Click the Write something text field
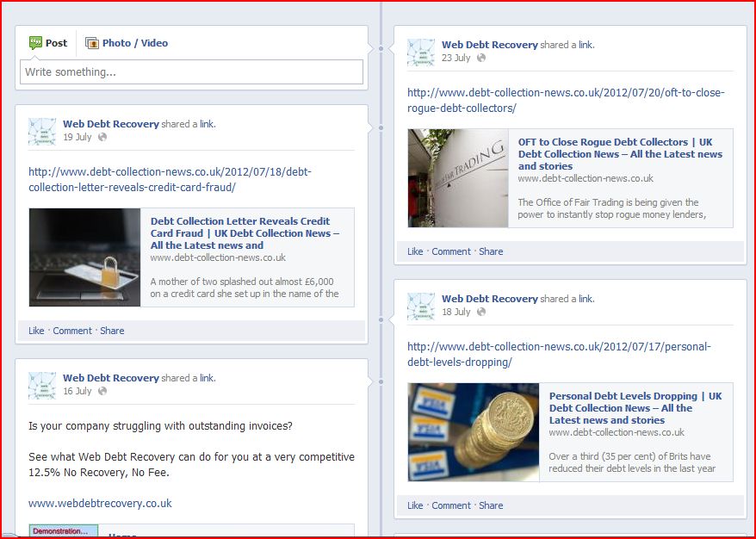The image size is (756, 539). pyautogui.click(x=191, y=71)
